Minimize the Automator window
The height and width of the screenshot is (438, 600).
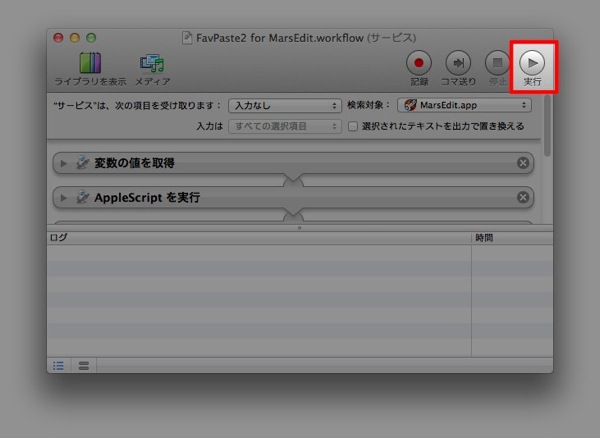pyautogui.click(x=75, y=38)
